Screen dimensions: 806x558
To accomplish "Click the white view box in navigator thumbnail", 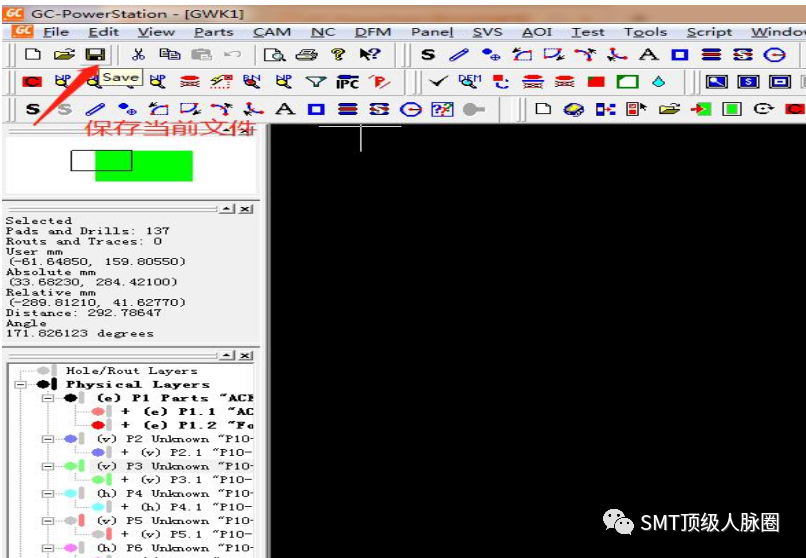I will (101, 160).
